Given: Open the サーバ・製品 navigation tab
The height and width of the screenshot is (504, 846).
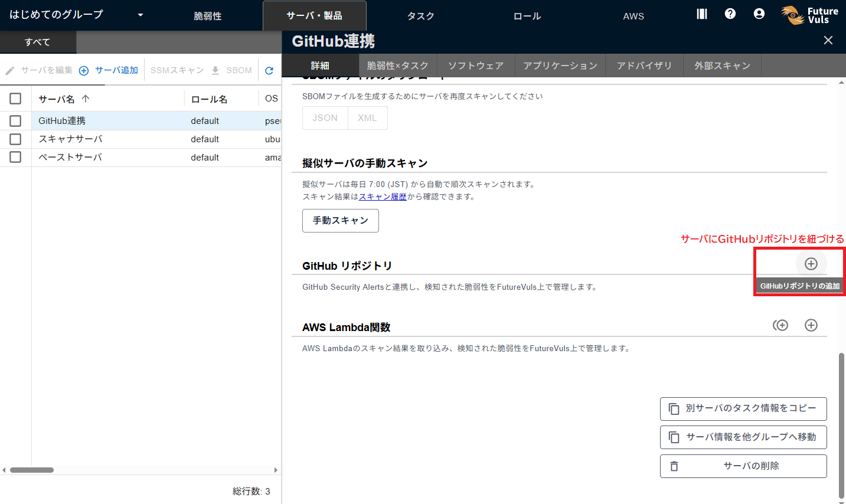Looking at the screenshot, I should [x=315, y=16].
